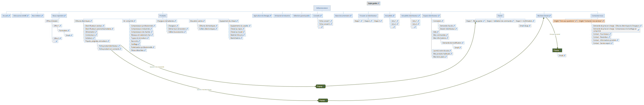
Task: Collapse the Produits branch
Action: (x=162, y=18)
